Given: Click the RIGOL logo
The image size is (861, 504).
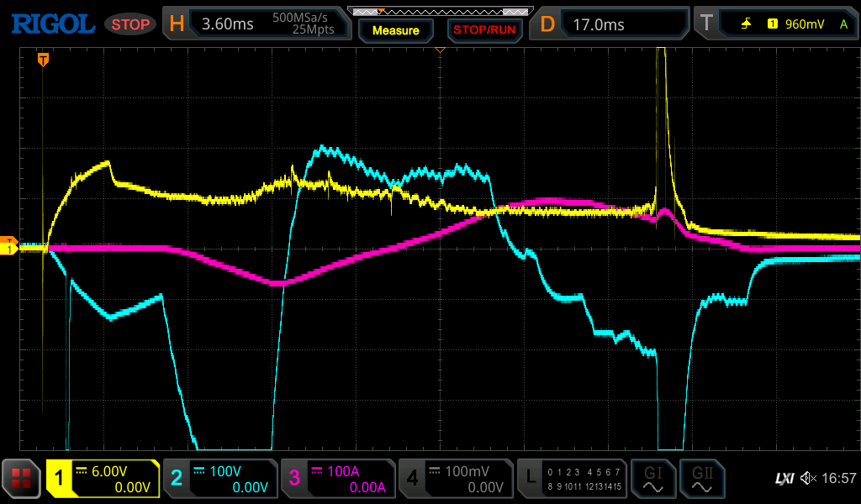Looking at the screenshot, I should click(x=52, y=24).
